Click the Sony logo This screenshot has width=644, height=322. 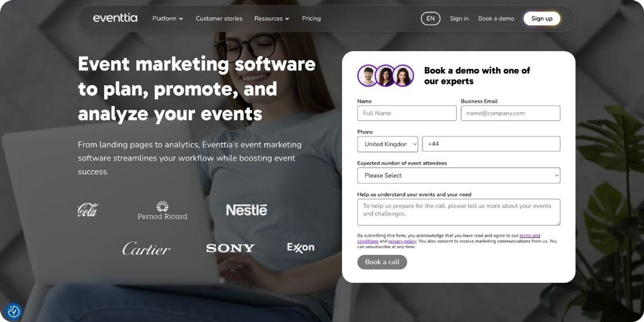point(230,248)
